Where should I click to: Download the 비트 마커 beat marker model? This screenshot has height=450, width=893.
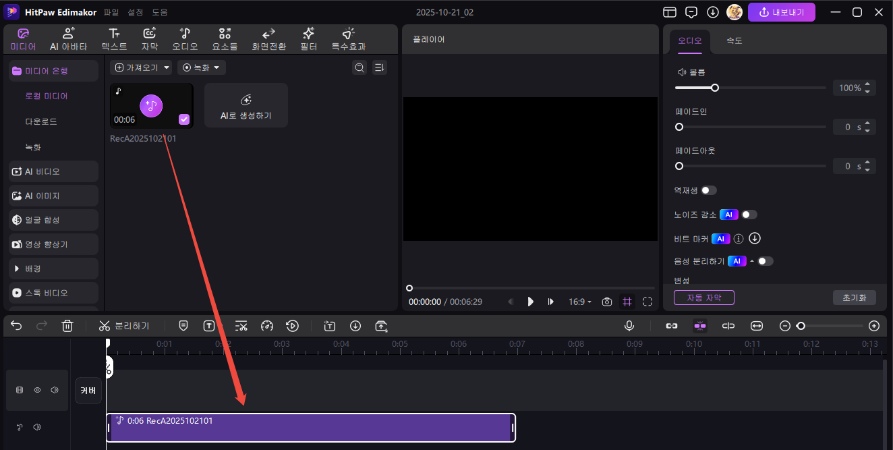click(x=755, y=238)
